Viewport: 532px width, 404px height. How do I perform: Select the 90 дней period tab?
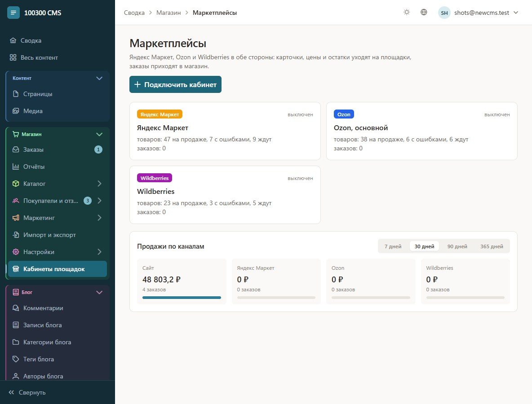coord(457,246)
